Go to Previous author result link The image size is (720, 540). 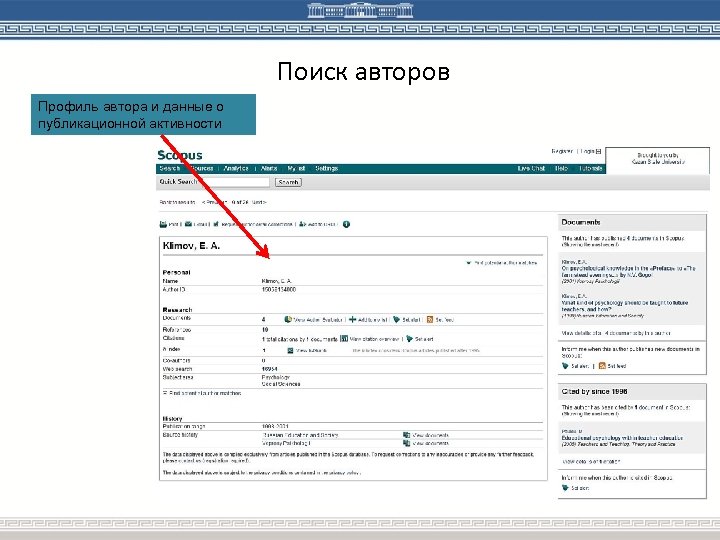click(214, 202)
